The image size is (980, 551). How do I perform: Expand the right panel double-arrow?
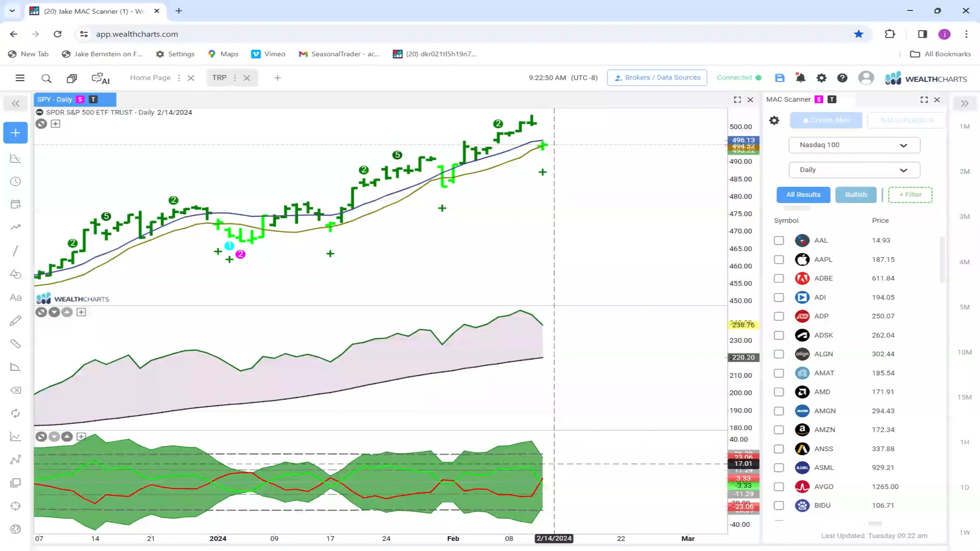tap(964, 104)
